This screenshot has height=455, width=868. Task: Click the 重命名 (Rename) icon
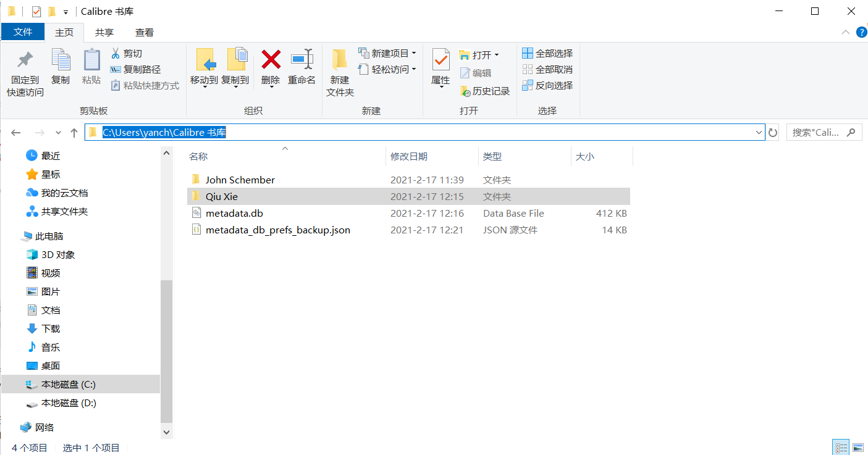(301, 68)
